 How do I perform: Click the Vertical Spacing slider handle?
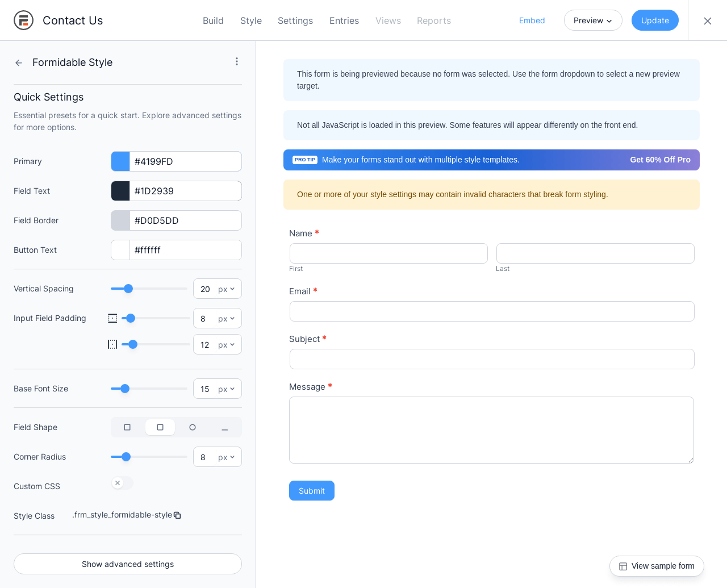pyautogui.click(x=128, y=289)
